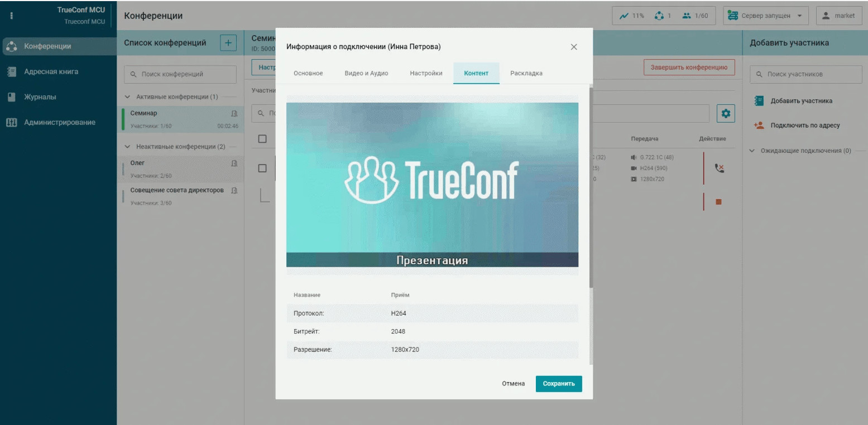Click the hang-up call icon for the participant
Viewport: 868px width, 425px height.
[719, 168]
